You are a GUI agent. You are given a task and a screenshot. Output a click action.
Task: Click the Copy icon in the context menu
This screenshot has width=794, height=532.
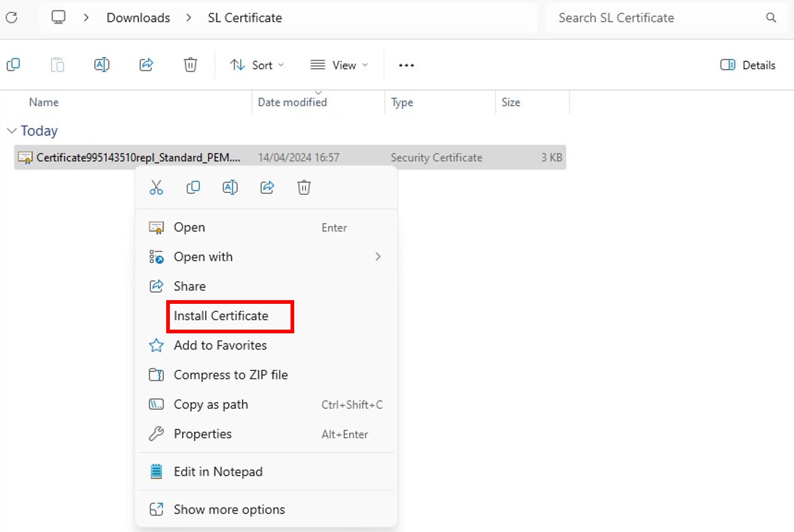pyautogui.click(x=193, y=187)
